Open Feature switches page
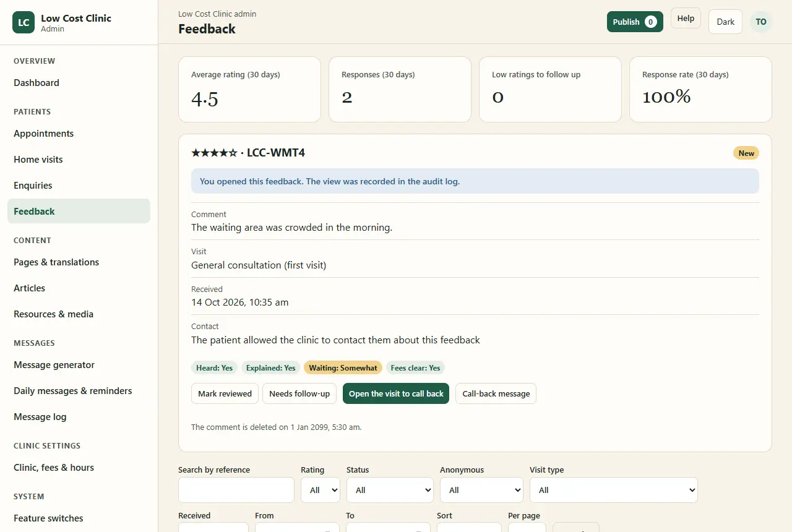Viewport: 792px width, 532px height. 79,518
